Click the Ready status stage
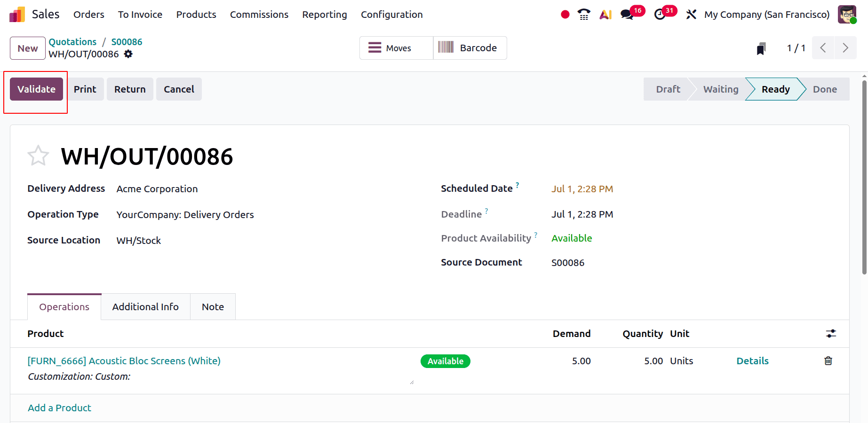Screen dimensions: 868x423 click(x=775, y=89)
